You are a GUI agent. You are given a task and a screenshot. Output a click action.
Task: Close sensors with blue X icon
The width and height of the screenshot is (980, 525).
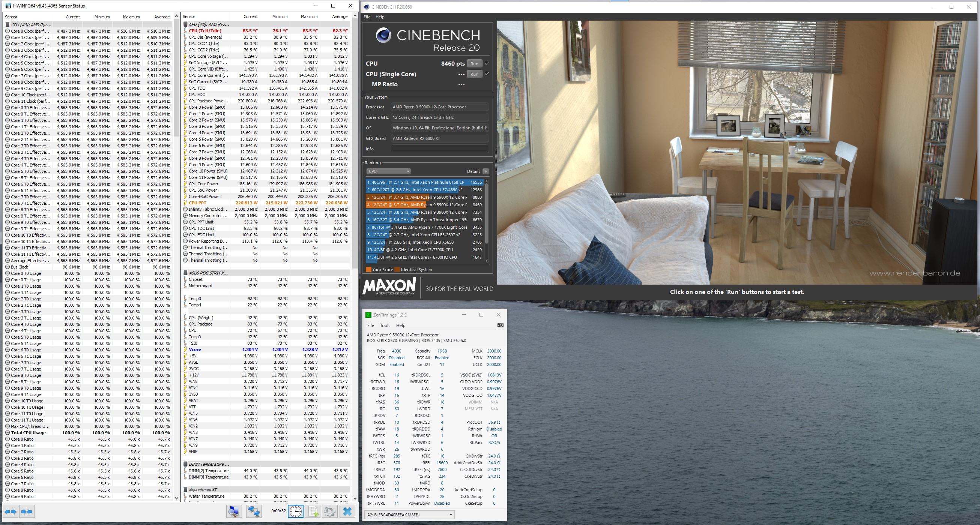click(x=347, y=511)
